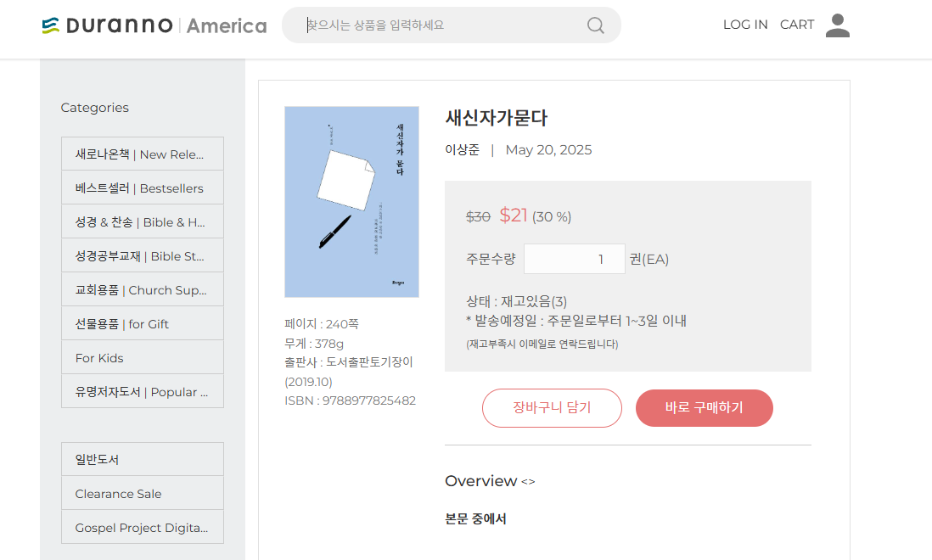The image size is (932, 560).
Task: Select 성경공부교재 Bible Study category
Action: 143,255
